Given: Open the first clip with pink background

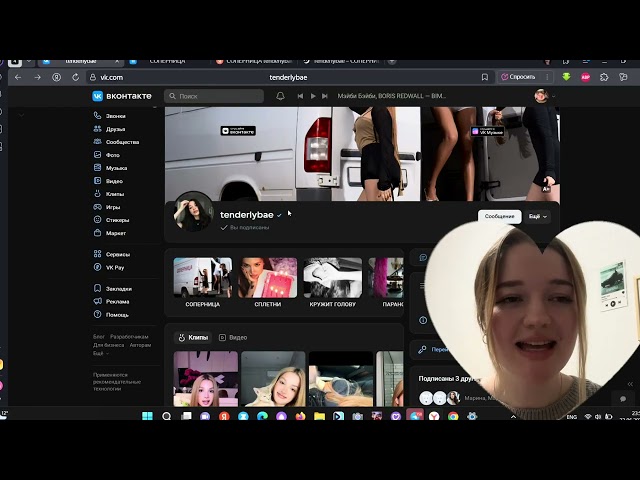Looking at the screenshot, I should [206, 379].
